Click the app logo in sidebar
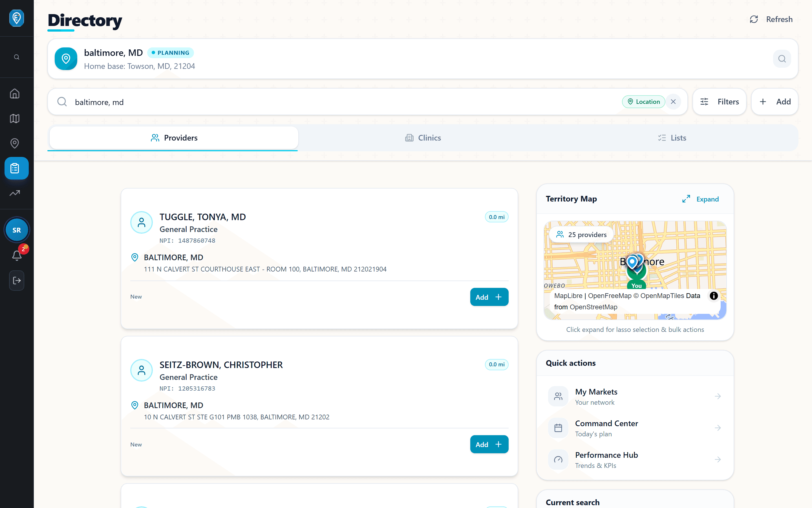The width and height of the screenshot is (812, 508). 16,18
